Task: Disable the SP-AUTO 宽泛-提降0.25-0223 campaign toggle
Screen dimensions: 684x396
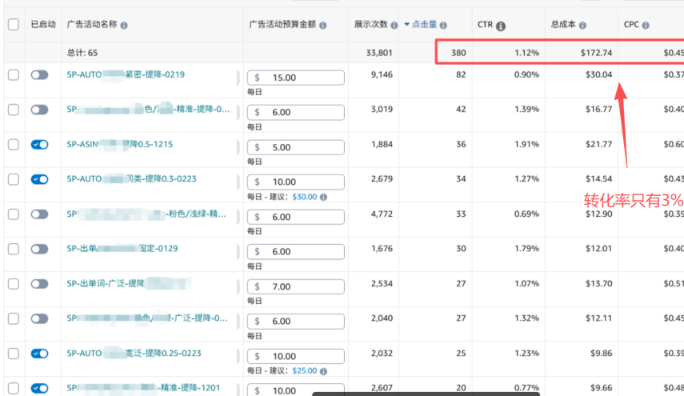Action: tap(39, 353)
